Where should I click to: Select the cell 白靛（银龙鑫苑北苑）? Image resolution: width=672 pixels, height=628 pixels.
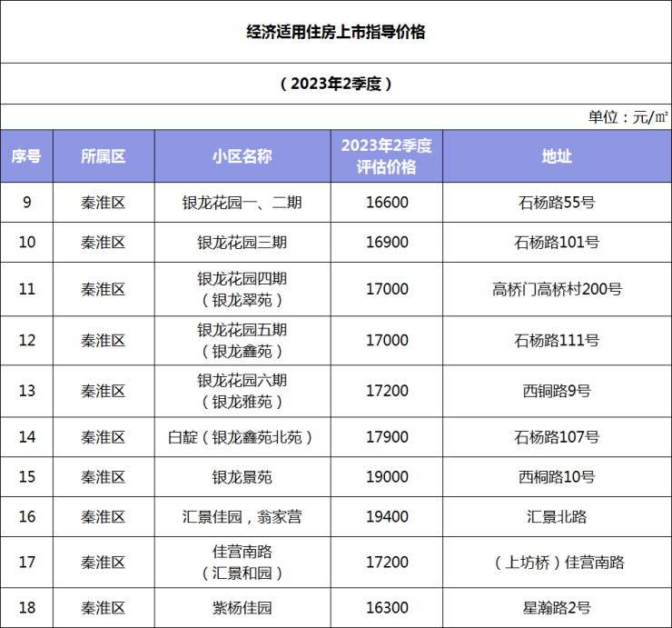pyautogui.click(x=242, y=437)
